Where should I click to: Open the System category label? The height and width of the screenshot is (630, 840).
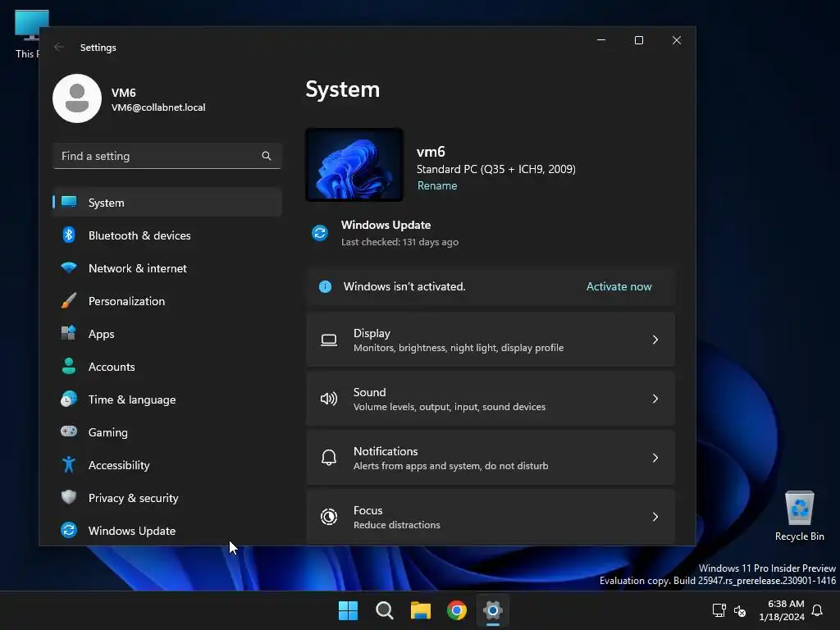click(106, 203)
